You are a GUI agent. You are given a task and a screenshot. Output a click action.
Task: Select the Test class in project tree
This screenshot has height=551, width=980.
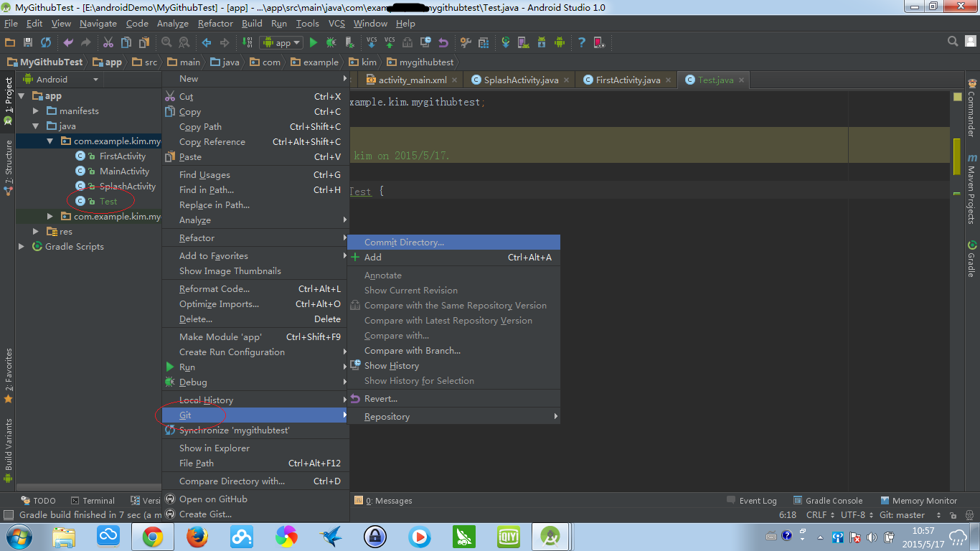pos(108,202)
